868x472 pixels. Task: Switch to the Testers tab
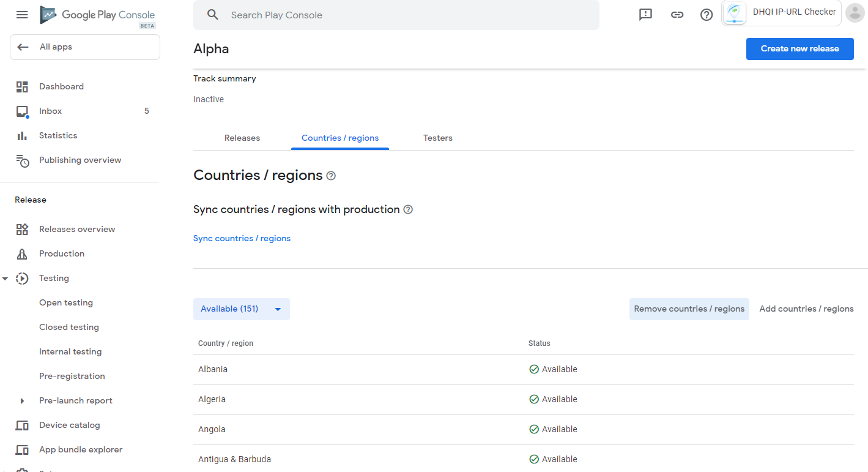point(438,138)
